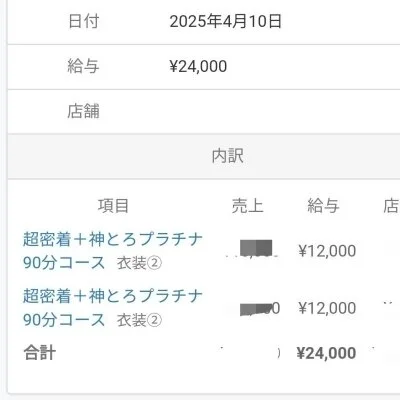Click the 合計 total label
400x400 pixels.
coord(40,353)
